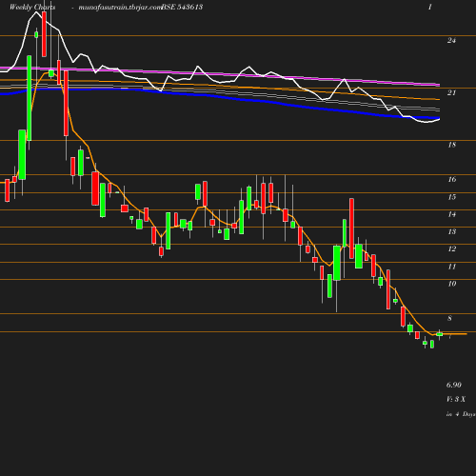The image size is (476, 476).
Task: Click the '8' price axis label
Action: [449, 318]
